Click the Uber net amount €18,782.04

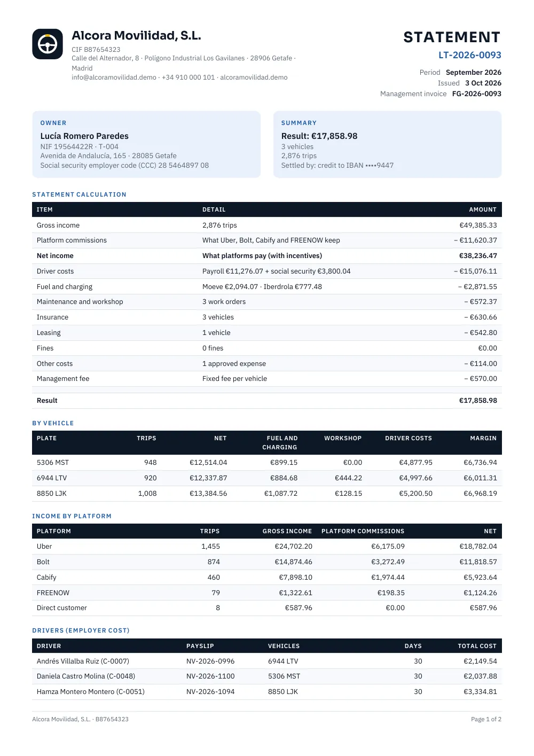[478, 547]
